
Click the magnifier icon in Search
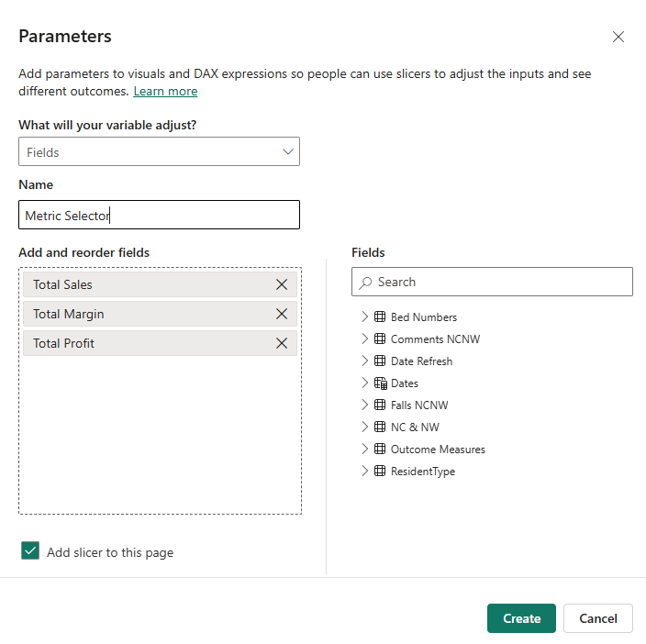point(365,283)
